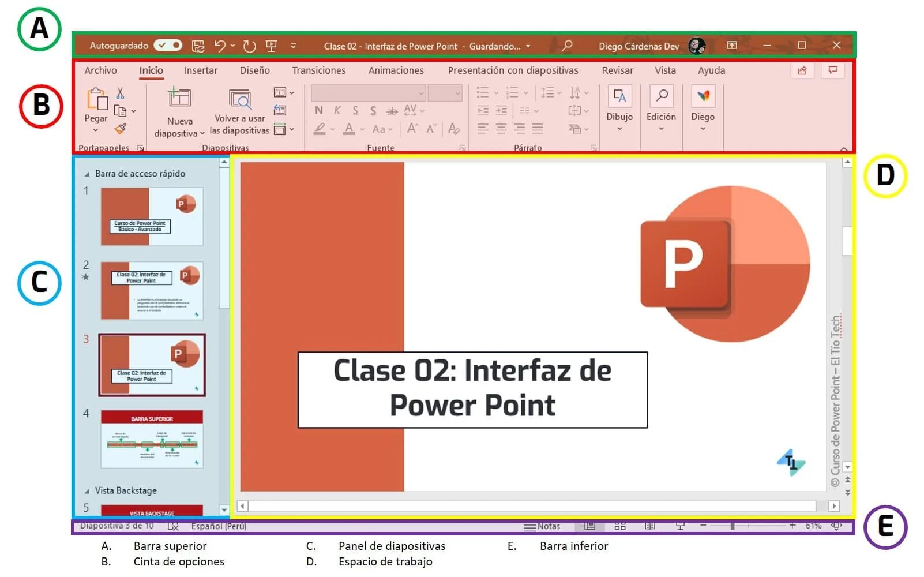
Task: Switch to the Transiciones tab
Action: click(319, 70)
